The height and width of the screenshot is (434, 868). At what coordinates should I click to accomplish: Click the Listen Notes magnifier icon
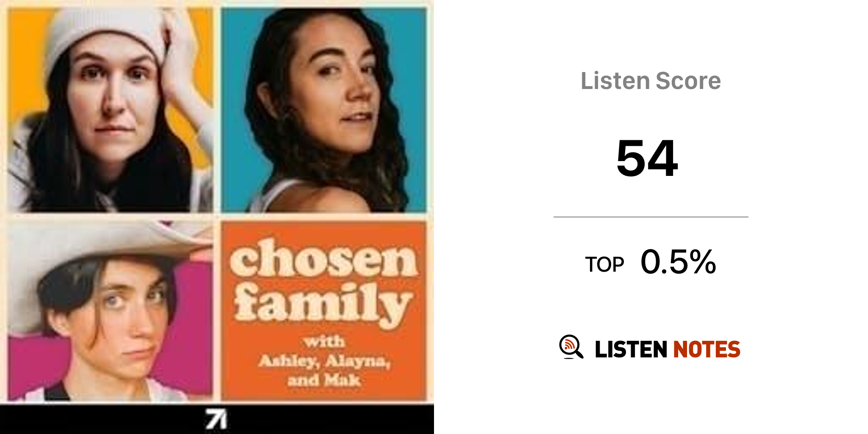(x=570, y=347)
